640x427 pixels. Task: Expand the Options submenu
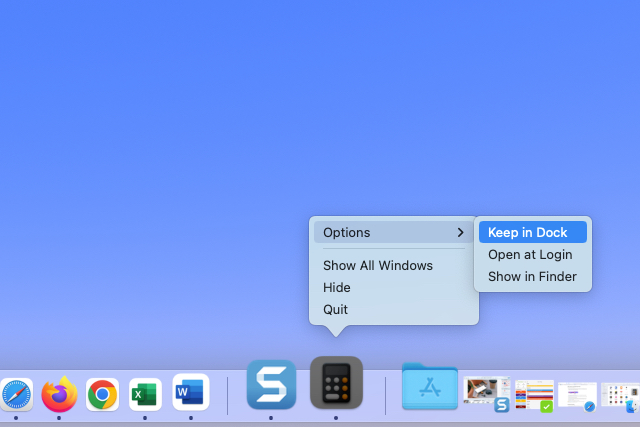click(x=394, y=232)
